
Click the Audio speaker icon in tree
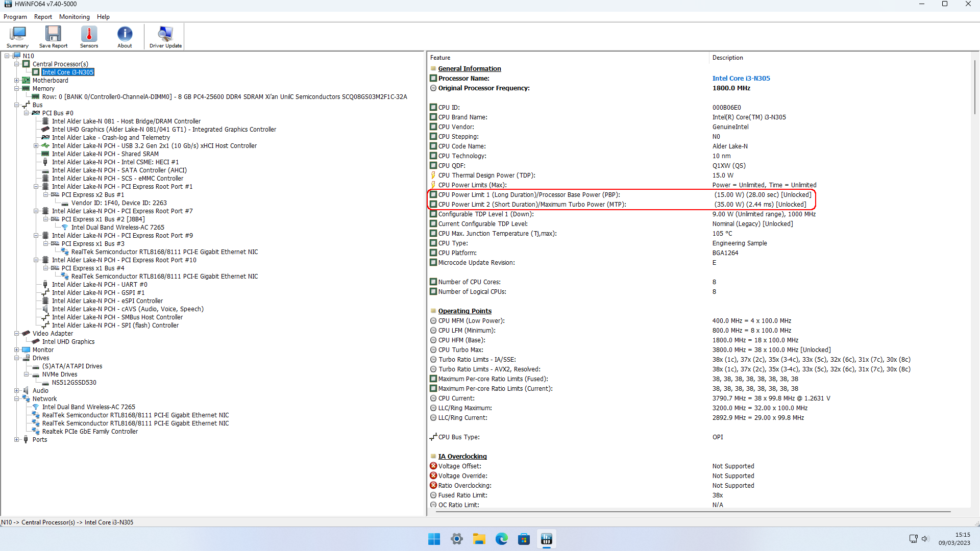click(x=26, y=391)
